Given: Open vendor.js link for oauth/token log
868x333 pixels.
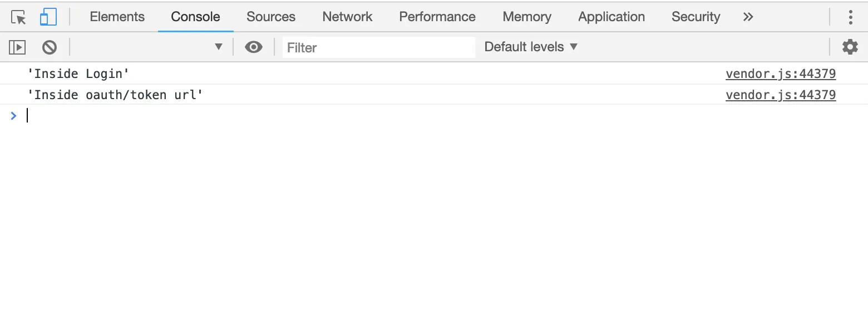Looking at the screenshot, I should pos(780,95).
